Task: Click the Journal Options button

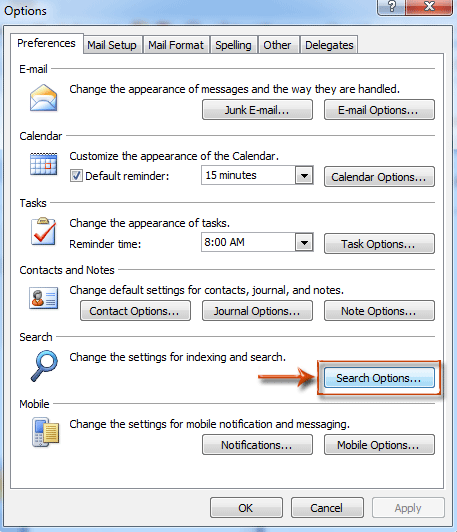Action: click(x=257, y=310)
